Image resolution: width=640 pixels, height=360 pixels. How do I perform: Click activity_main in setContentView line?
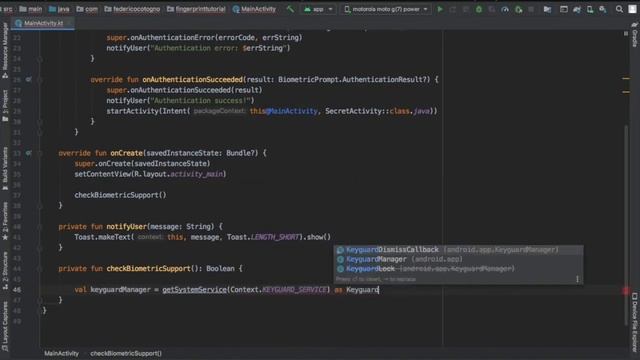click(197, 174)
